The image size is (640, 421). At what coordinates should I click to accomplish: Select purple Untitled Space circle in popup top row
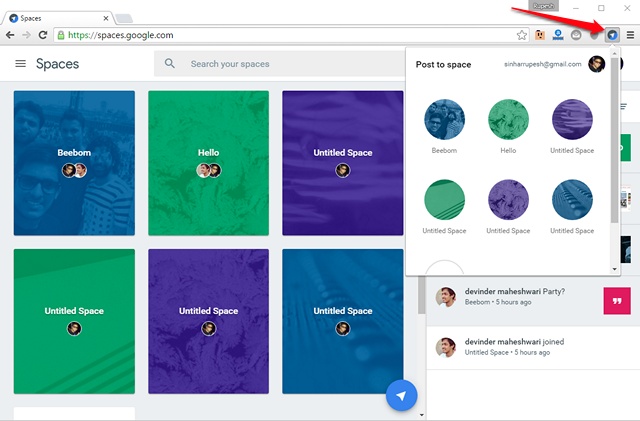[572, 119]
